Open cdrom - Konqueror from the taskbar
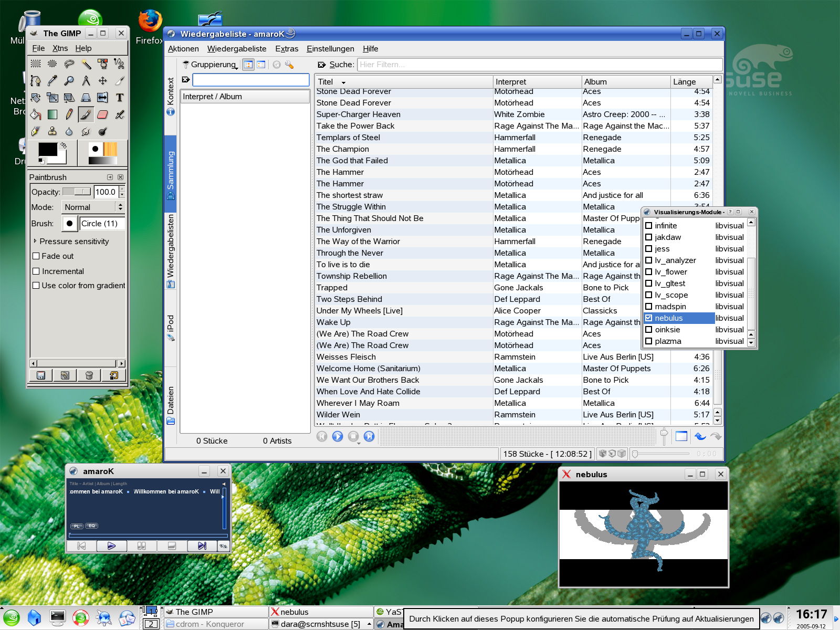 (x=215, y=624)
